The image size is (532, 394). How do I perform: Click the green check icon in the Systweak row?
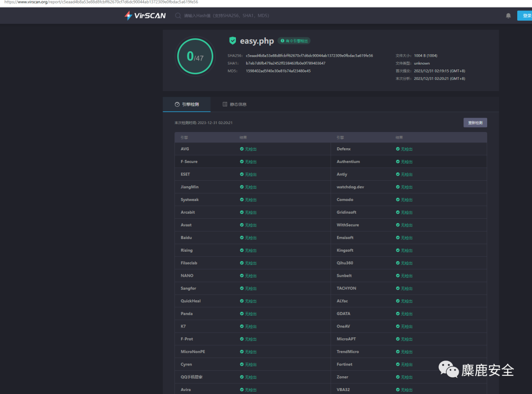coord(241,199)
